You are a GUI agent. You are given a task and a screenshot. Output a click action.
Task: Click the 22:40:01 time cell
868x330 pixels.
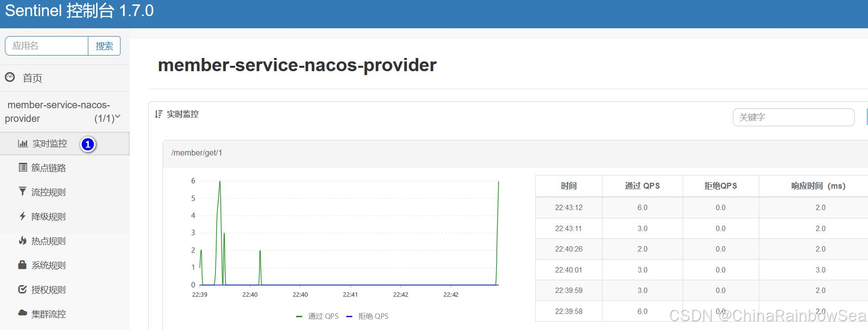point(569,270)
